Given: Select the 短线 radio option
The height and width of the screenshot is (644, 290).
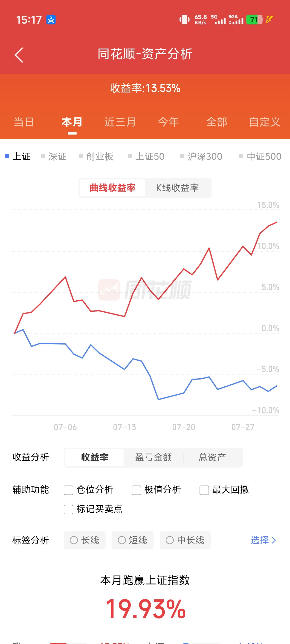Looking at the screenshot, I should coord(132,540).
